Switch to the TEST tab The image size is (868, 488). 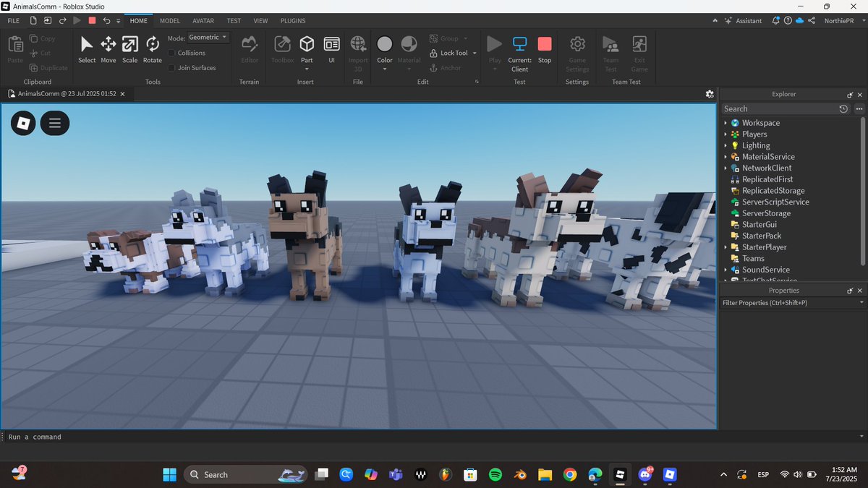click(x=234, y=21)
